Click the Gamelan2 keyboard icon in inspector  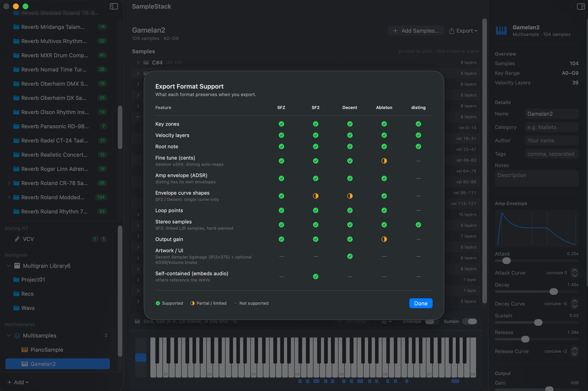[501, 31]
